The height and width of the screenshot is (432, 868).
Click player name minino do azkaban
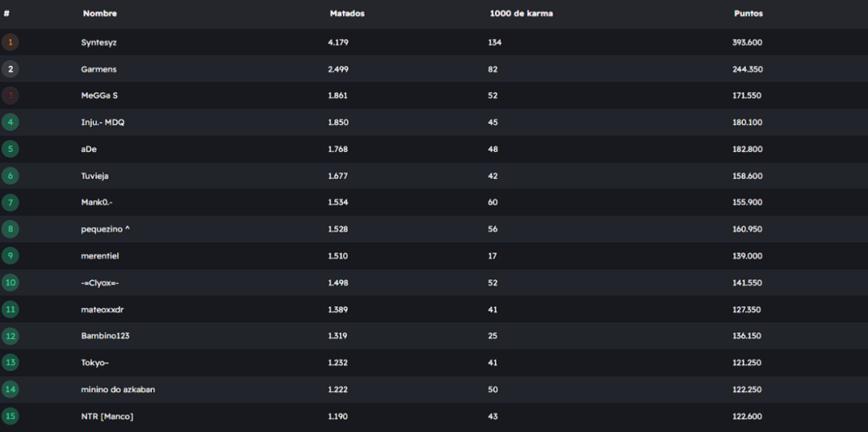tap(118, 389)
